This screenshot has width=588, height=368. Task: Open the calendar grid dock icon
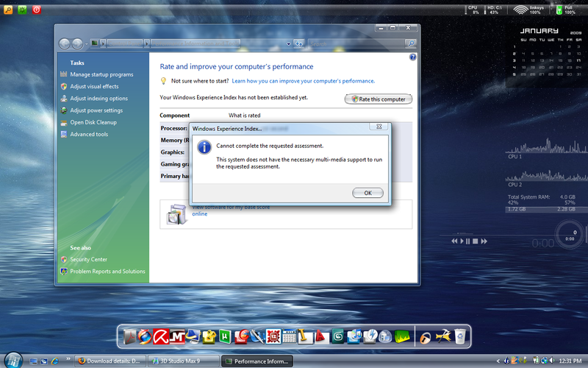click(289, 336)
